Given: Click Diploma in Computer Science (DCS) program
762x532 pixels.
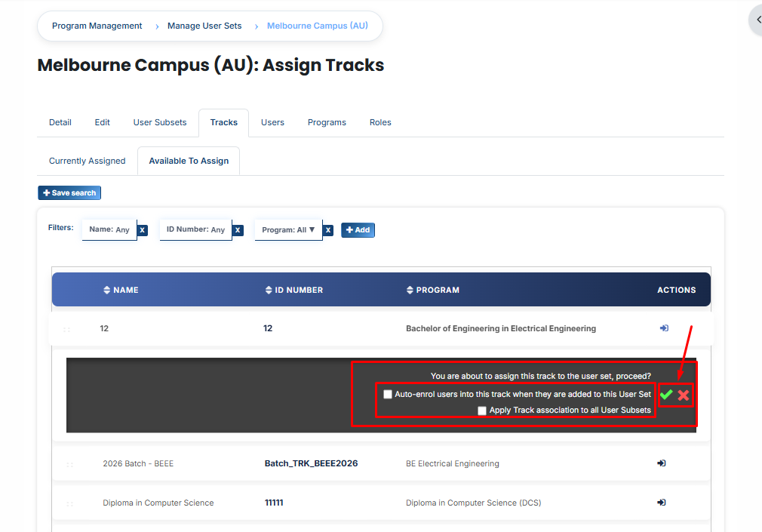Looking at the screenshot, I should [474, 503].
